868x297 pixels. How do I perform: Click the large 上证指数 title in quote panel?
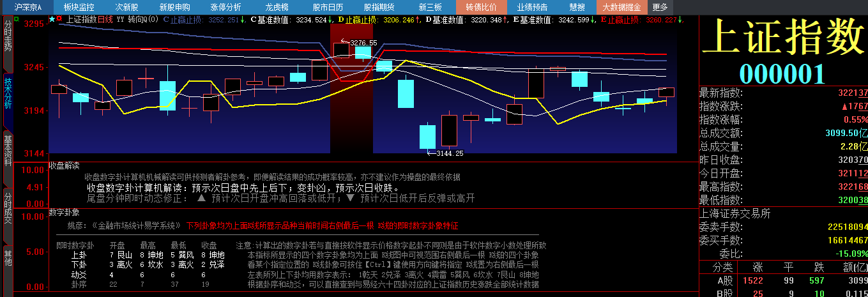(784, 37)
